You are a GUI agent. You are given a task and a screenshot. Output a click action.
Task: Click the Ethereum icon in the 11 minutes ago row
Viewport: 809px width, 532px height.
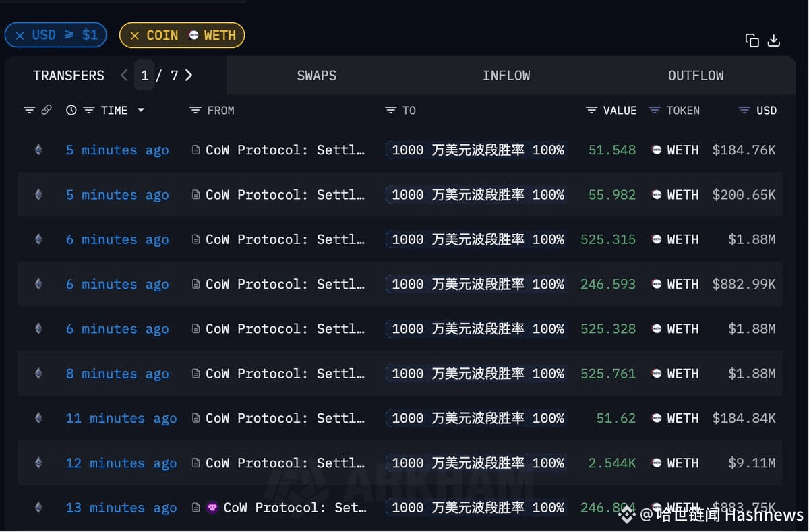click(38, 418)
